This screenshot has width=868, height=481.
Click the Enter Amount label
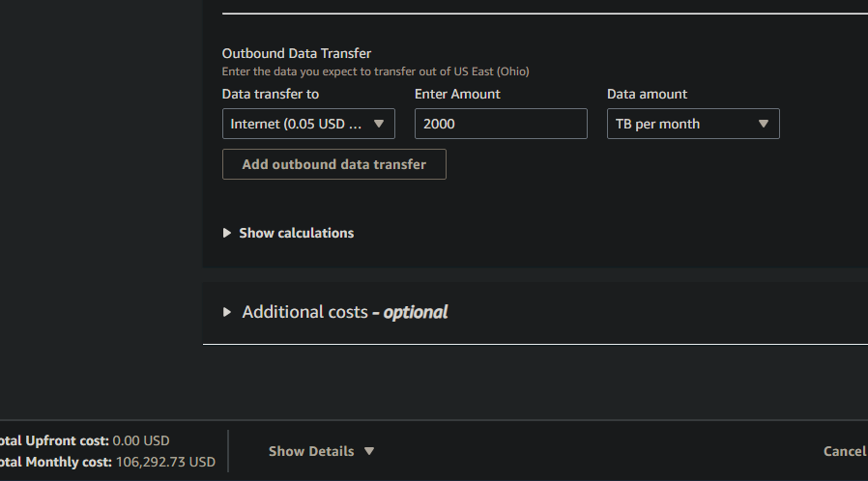457,94
